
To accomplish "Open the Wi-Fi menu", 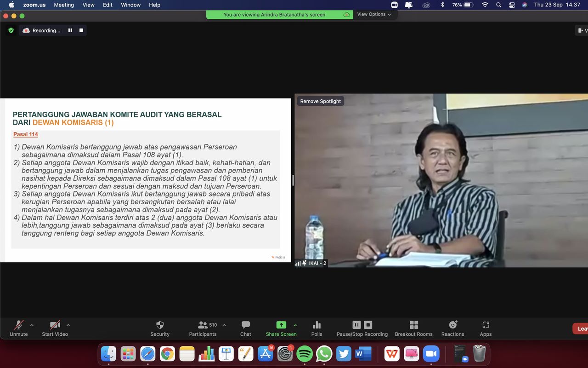I will (485, 5).
